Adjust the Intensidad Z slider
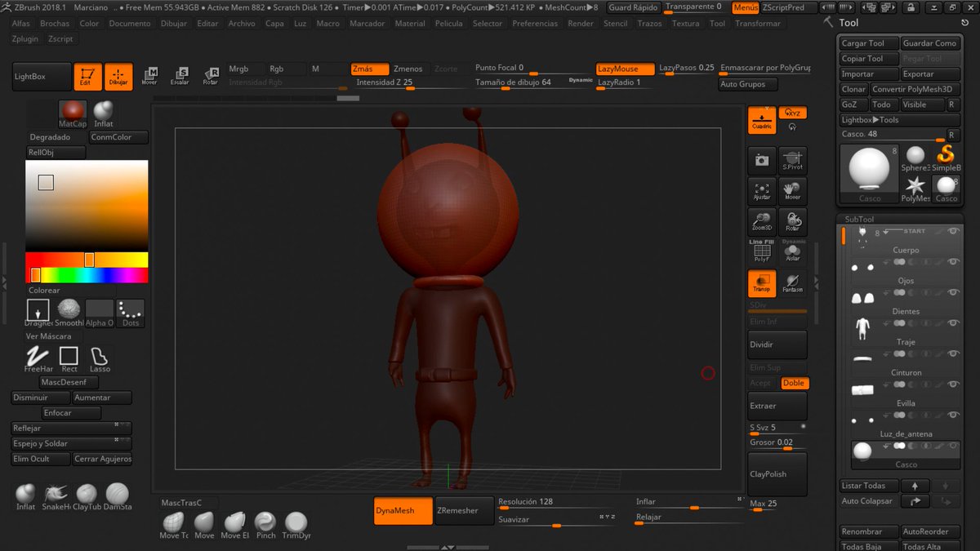980x551 pixels. point(412,82)
